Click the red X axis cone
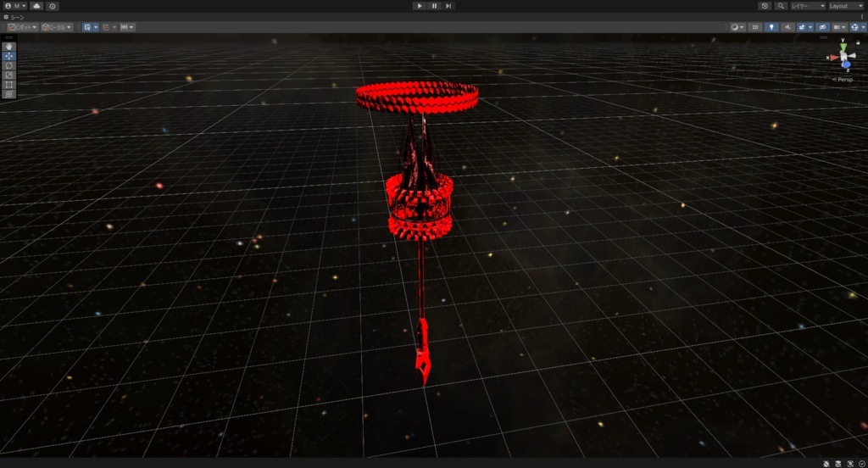The height and width of the screenshot is (468, 868). tap(834, 57)
